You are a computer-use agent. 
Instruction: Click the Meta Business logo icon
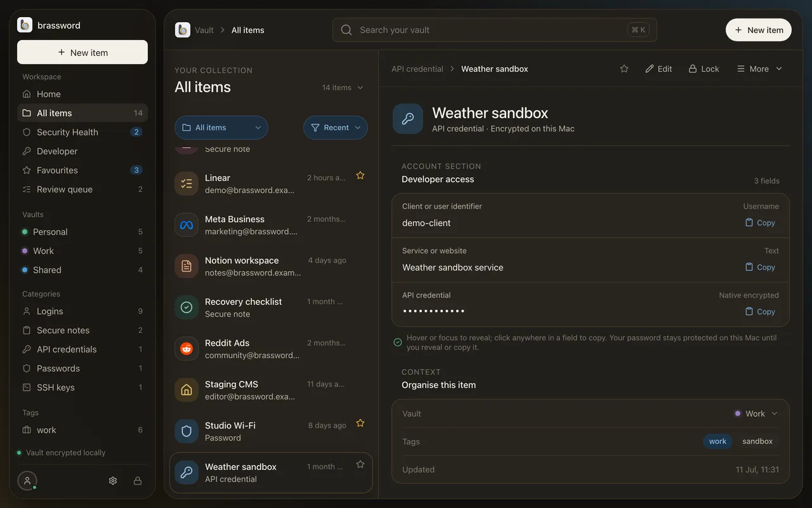pos(187,225)
